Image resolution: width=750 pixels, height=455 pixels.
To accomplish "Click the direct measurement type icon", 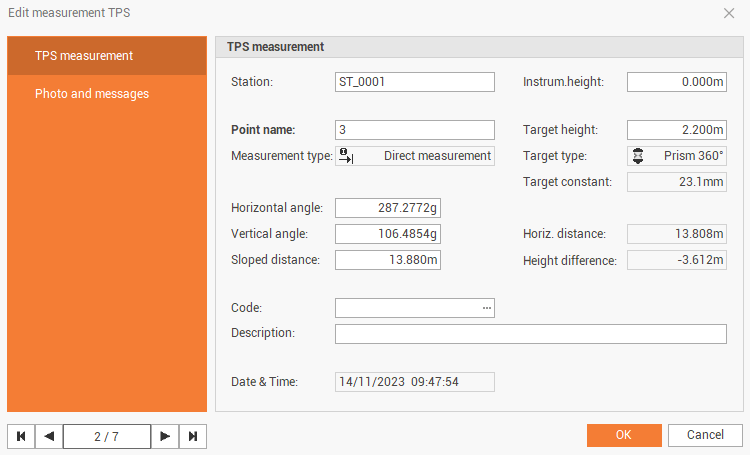I will (346, 155).
